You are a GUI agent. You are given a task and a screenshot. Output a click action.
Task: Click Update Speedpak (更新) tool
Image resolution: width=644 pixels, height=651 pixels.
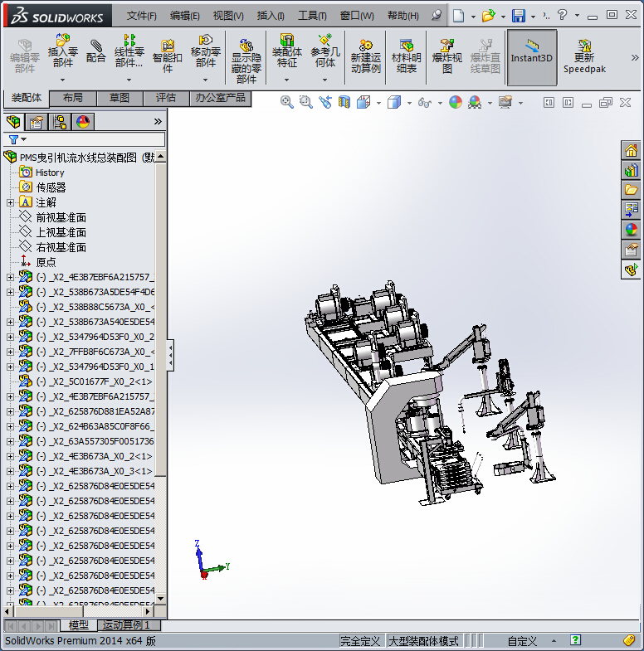(x=584, y=56)
